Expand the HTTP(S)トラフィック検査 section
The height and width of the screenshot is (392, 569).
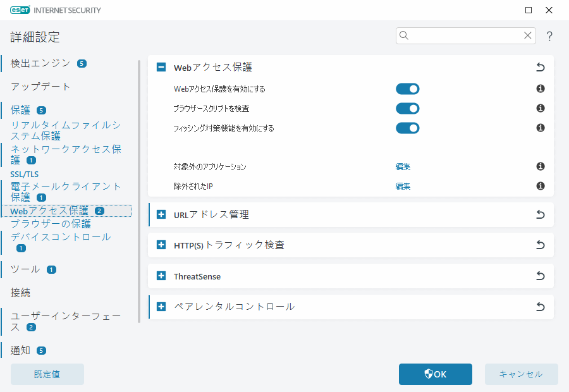(x=161, y=245)
